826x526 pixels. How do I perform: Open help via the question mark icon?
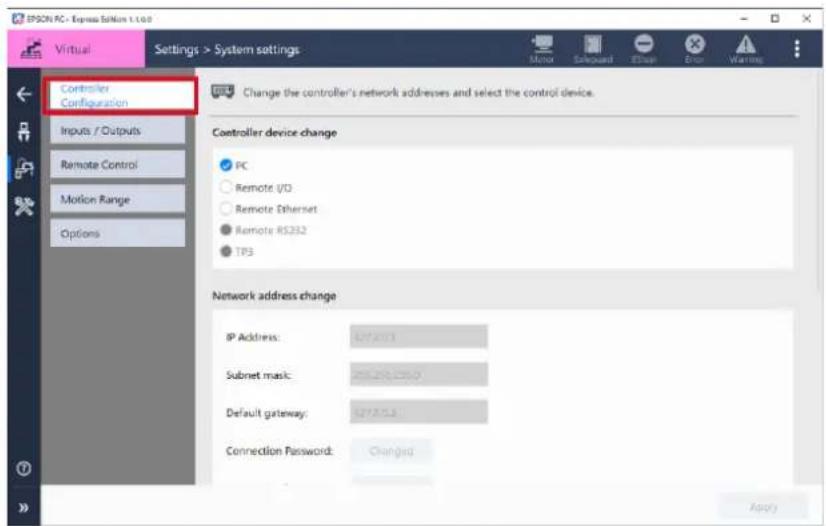[x=24, y=468]
